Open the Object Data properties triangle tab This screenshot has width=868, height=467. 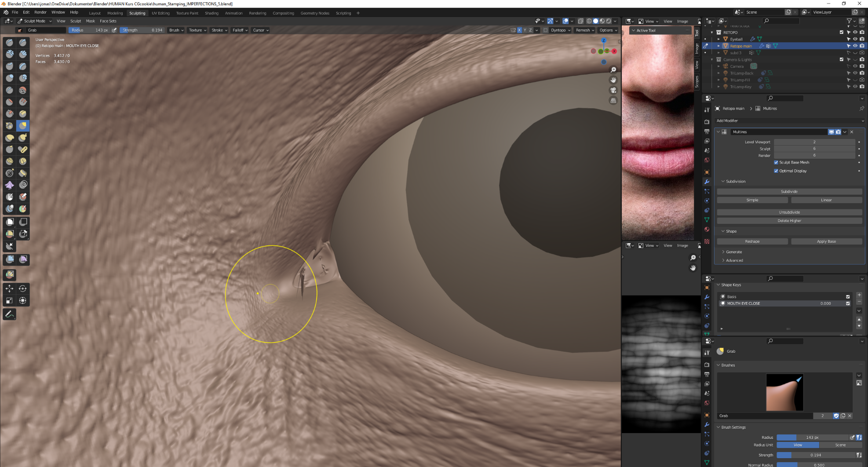[x=707, y=219]
